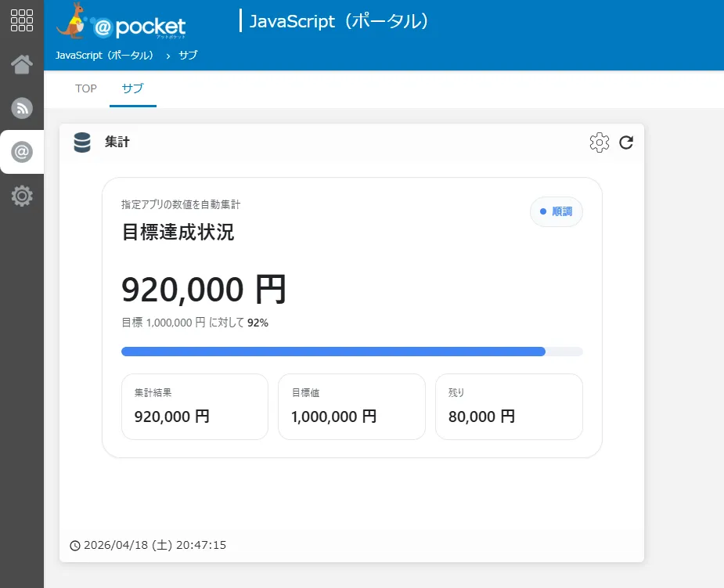Click the @pocket kangaroo logo
Screen dimensions: 724x588
pyautogui.click(x=121, y=22)
